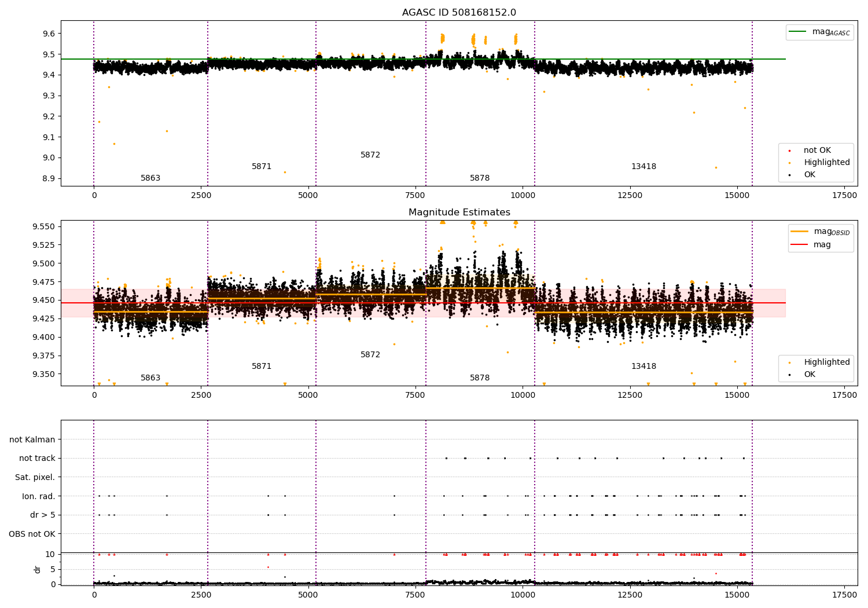
Task: Click OBSID label 5863 in the Magnitude Estimates plot
Action: (x=150, y=378)
